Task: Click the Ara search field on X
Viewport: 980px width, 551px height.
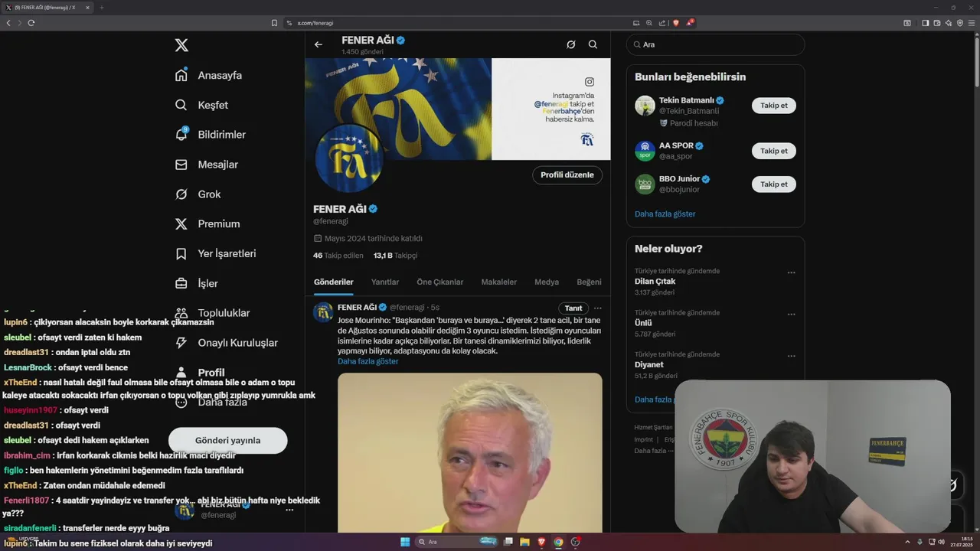Action: coord(715,44)
